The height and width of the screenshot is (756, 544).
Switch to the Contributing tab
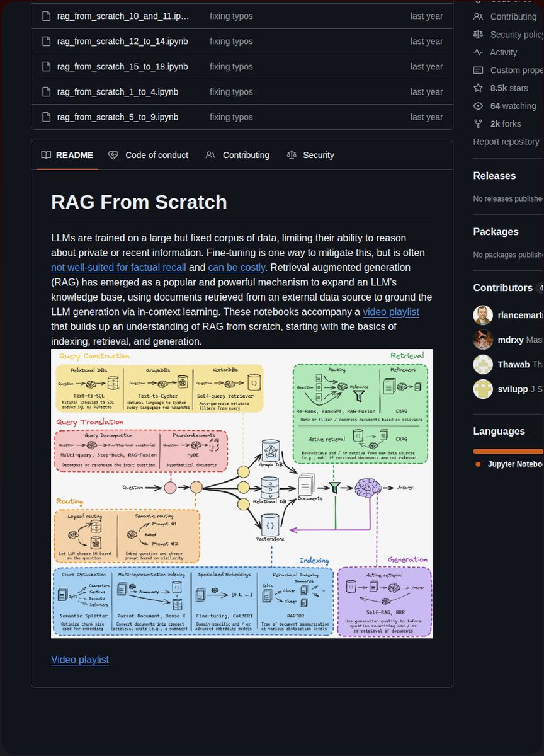pyautogui.click(x=237, y=155)
